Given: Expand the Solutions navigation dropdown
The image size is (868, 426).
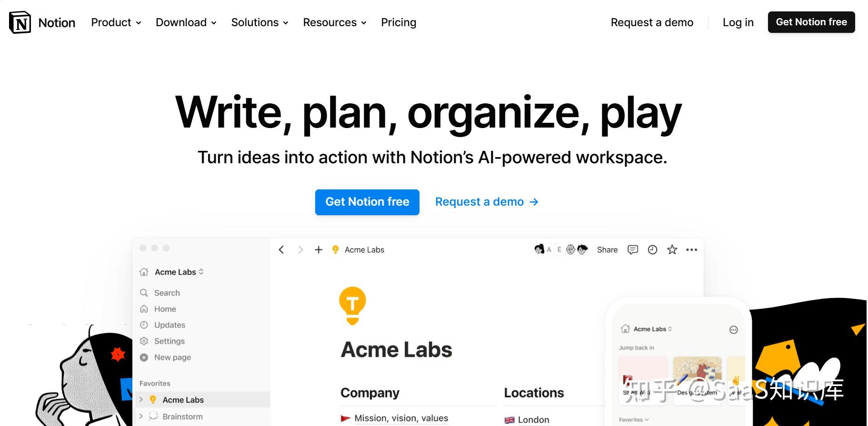Looking at the screenshot, I should tap(259, 22).
